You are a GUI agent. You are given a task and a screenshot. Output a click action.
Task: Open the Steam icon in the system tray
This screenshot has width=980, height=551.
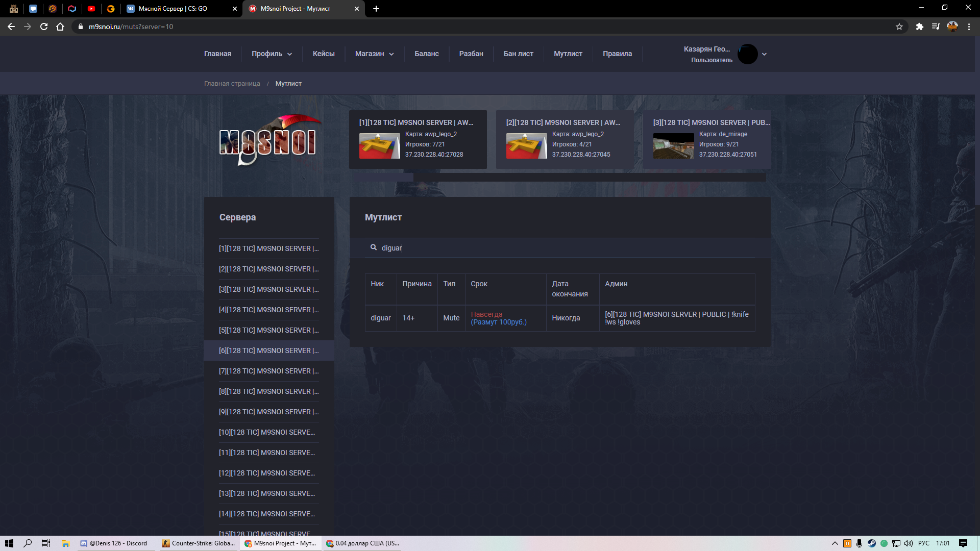point(872,543)
